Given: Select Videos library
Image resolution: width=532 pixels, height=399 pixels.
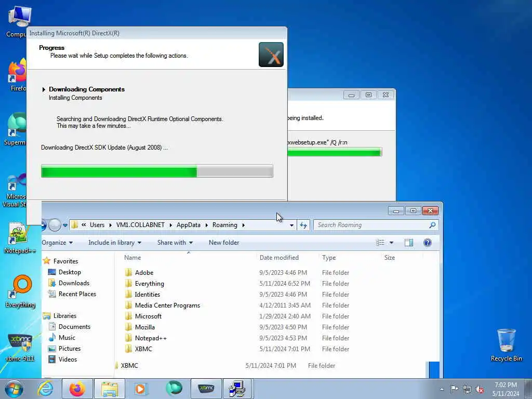Looking at the screenshot, I should click(62, 360).
